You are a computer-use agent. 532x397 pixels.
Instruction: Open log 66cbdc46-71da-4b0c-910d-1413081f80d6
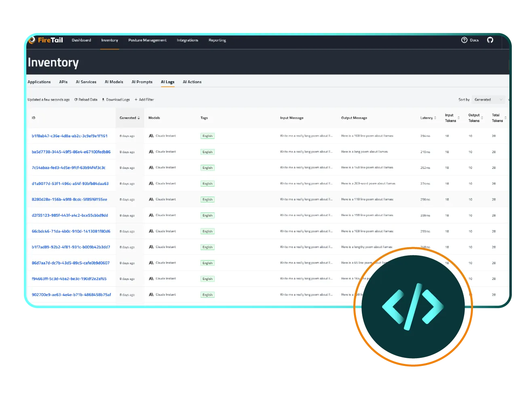pos(71,231)
